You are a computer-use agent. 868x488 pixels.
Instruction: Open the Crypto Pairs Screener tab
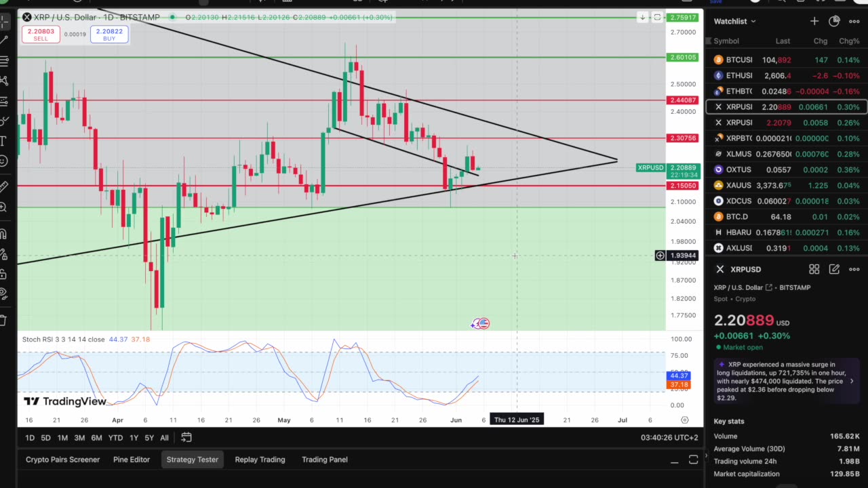62,460
